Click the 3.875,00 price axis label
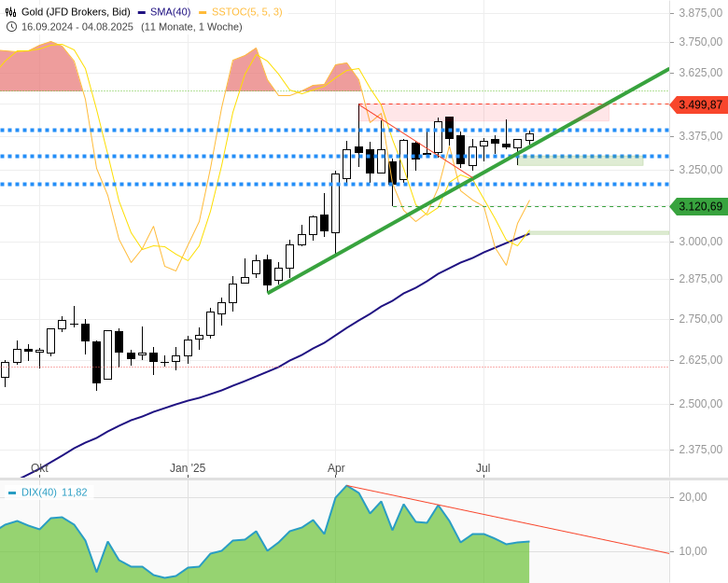 point(701,13)
